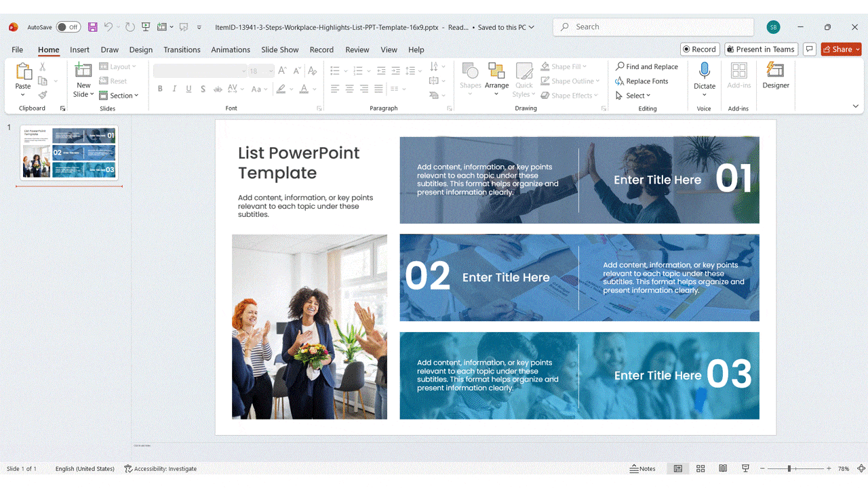Open the Shape Fill dropdown
This screenshot has width=868, height=488.
click(x=567, y=66)
